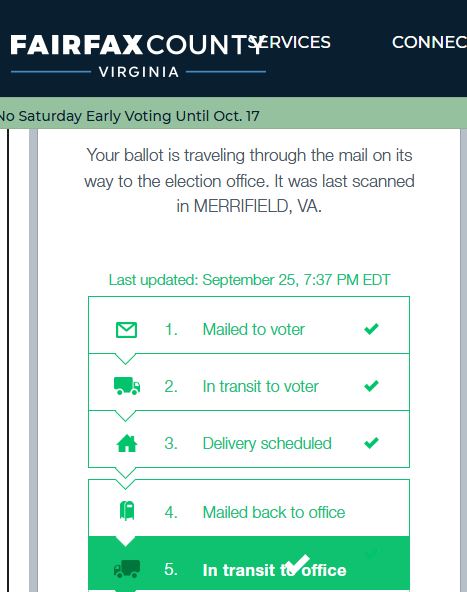Image resolution: width=467 pixels, height=592 pixels.
Task: Select step 2 In transit to voter
Action: click(249, 382)
